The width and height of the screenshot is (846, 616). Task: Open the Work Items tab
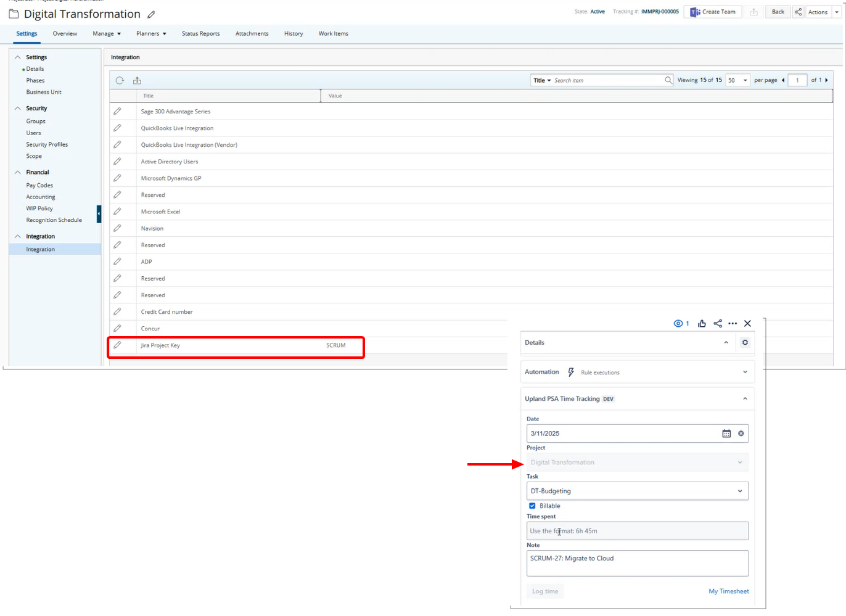[334, 33]
